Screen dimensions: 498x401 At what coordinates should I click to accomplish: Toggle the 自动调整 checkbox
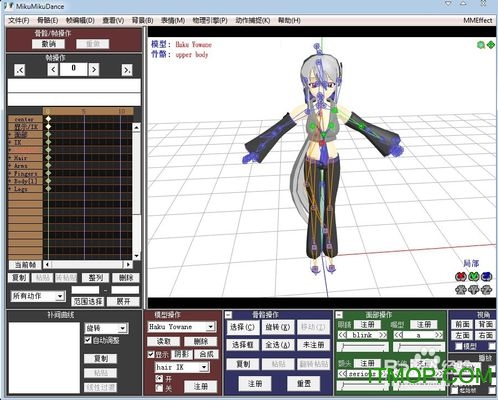(88, 340)
